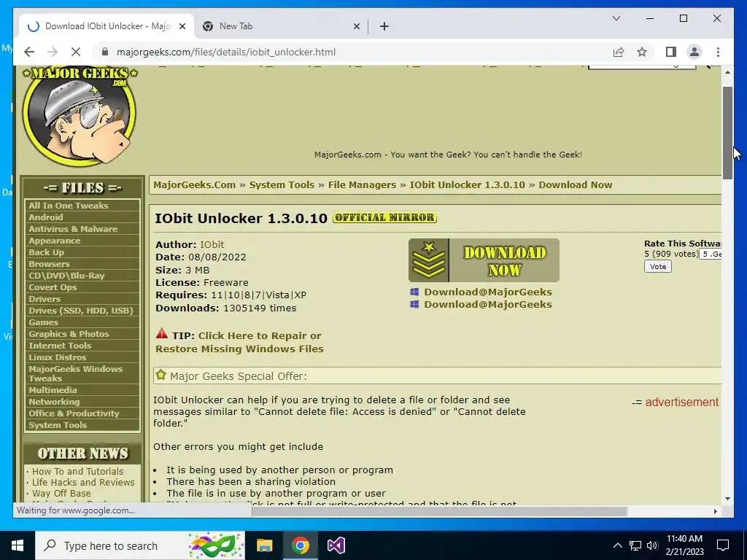This screenshot has height=560, width=747.
Task: Click the first Download@MajorGeeks link
Action: pos(488,292)
